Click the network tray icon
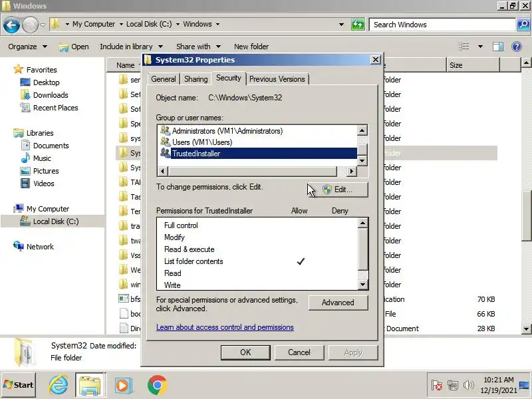 coord(453,385)
